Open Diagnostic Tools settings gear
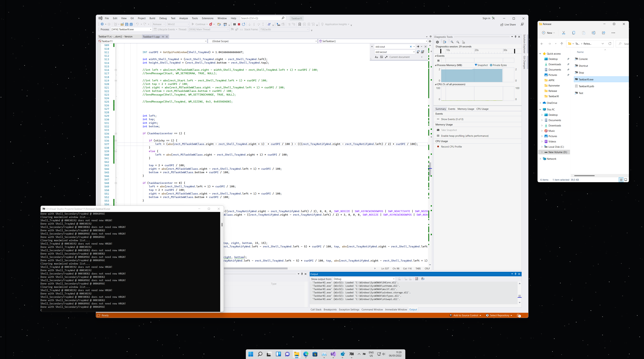Image resolution: width=644 pixels, height=359 pixels. [x=437, y=42]
